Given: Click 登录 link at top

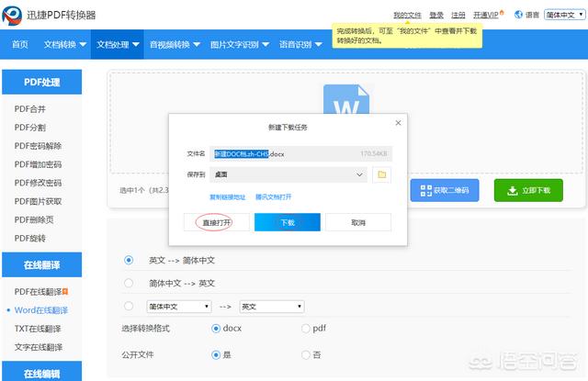Looking at the screenshot, I should pyautogui.click(x=436, y=15).
